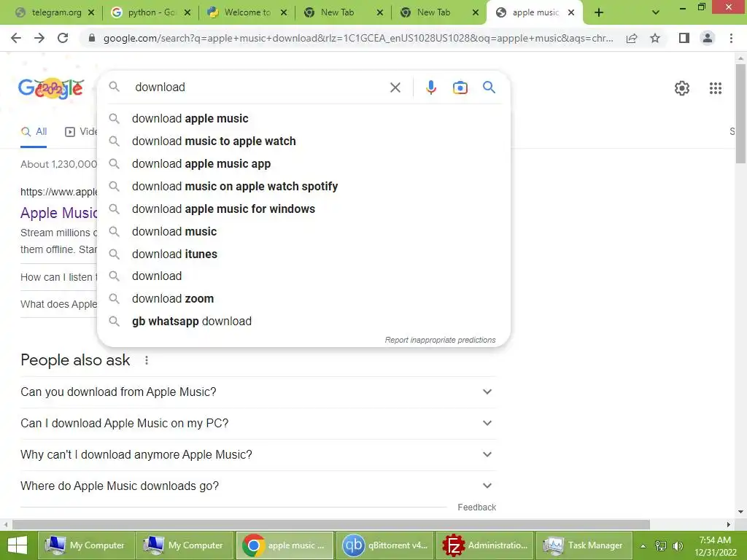Screen dimensions: 747x560
Task: Switch to the Welcome to Python tab
Action: 247,13
